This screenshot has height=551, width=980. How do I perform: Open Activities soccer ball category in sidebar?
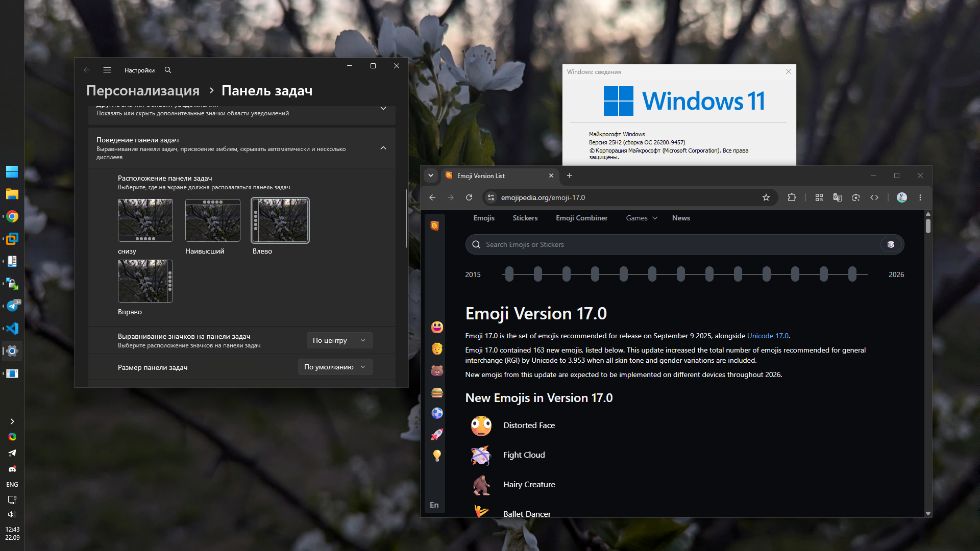click(437, 413)
